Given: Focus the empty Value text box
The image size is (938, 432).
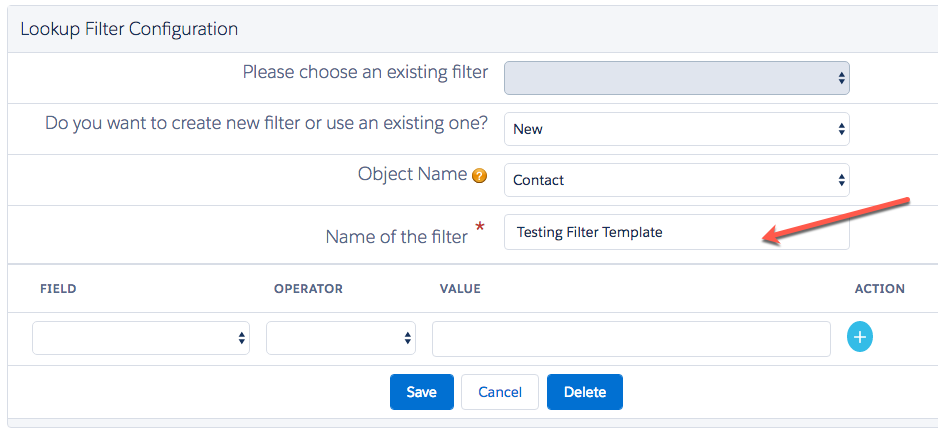Looking at the screenshot, I should coord(631,338).
